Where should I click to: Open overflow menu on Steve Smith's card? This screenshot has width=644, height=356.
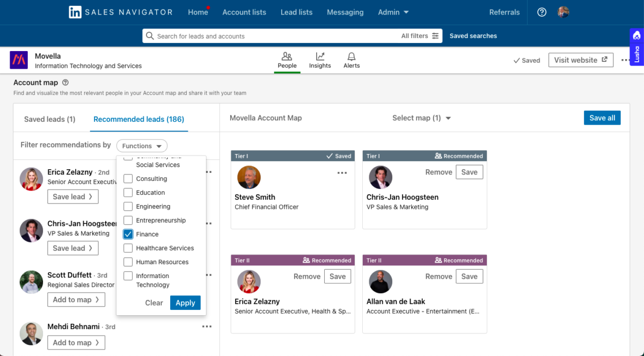tap(341, 173)
